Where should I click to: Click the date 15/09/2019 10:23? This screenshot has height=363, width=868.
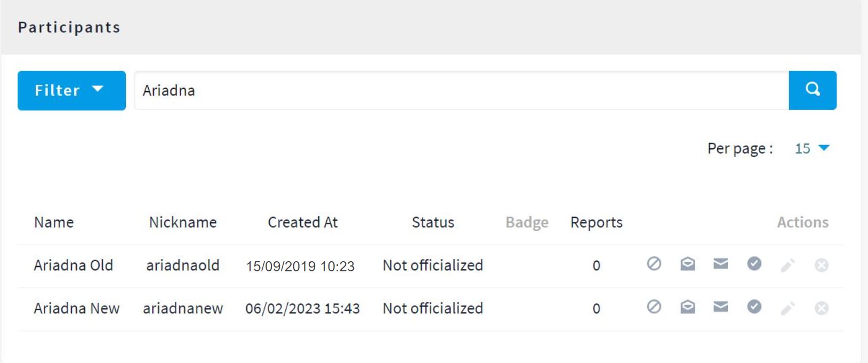tap(300, 266)
